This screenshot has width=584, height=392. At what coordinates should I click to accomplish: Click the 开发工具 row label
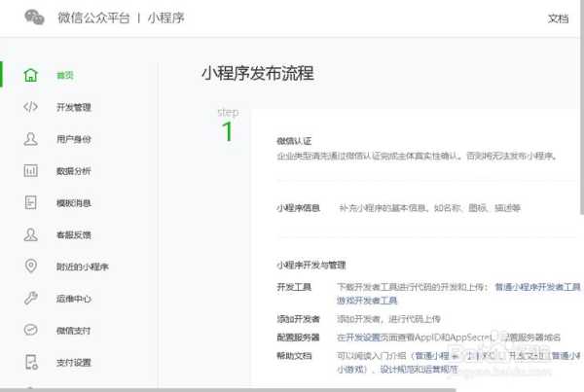click(x=294, y=287)
